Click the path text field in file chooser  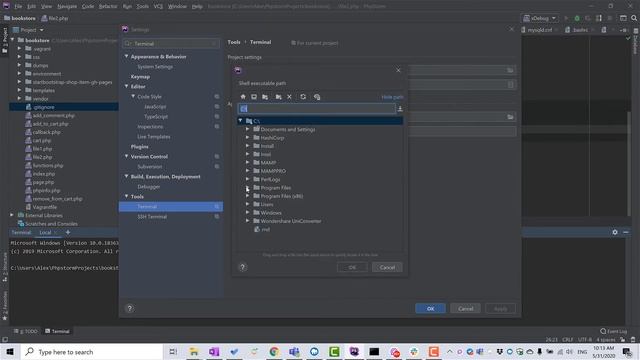click(316, 109)
